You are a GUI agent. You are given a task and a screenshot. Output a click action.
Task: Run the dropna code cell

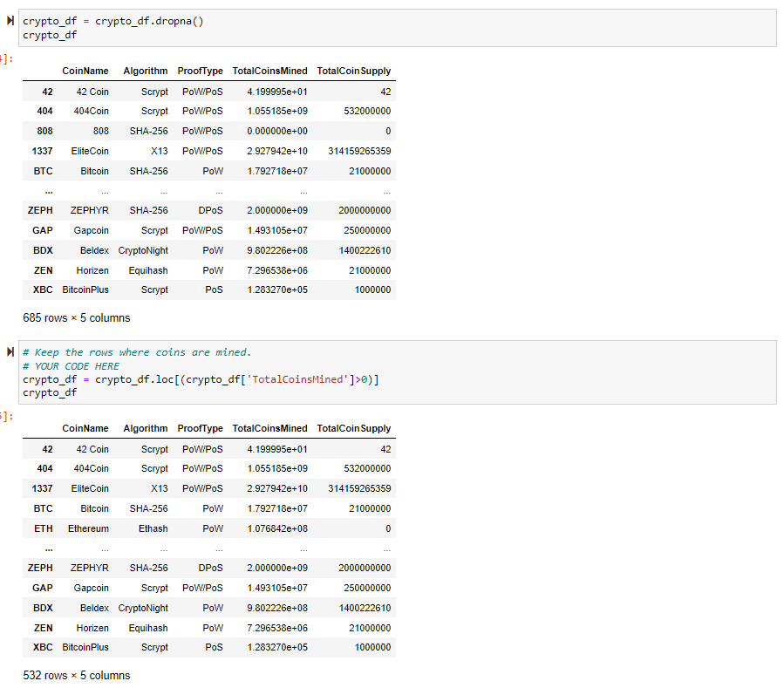(x=10, y=21)
